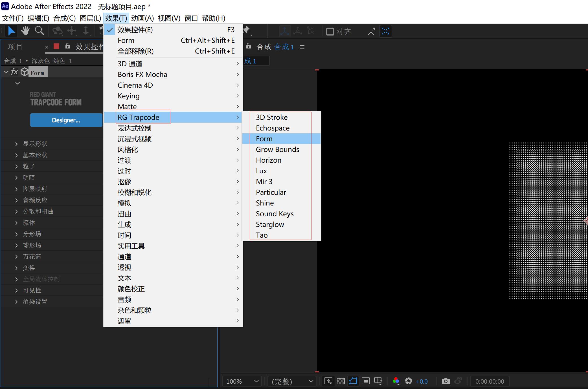Viewport: 588px width, 389px height.
Task: Enable the 对齐 snapping checkbox
Action: point(330,31)
